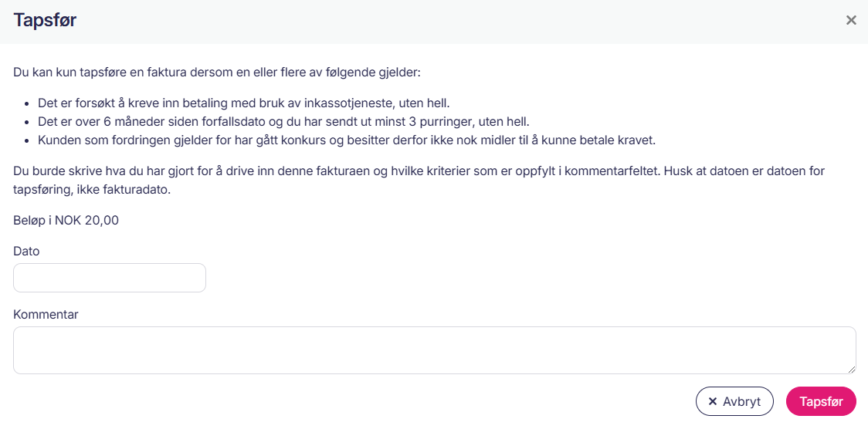The width and height of the screenshot is (868, 446).
Task: Close the Tapsfør dialog with the X icon
Action: click(x=851, y=20)
